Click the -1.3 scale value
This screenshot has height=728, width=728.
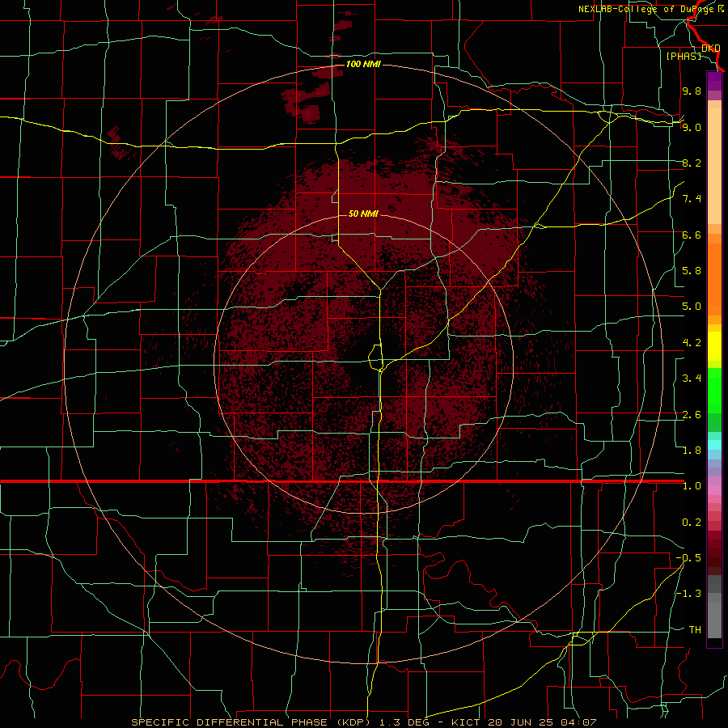click(x=688, y=594)
